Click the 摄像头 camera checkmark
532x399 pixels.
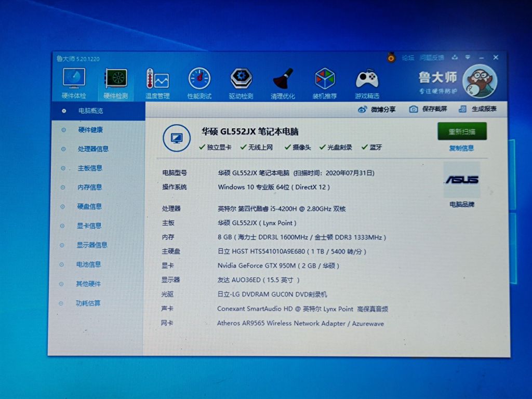pos(288,147)
